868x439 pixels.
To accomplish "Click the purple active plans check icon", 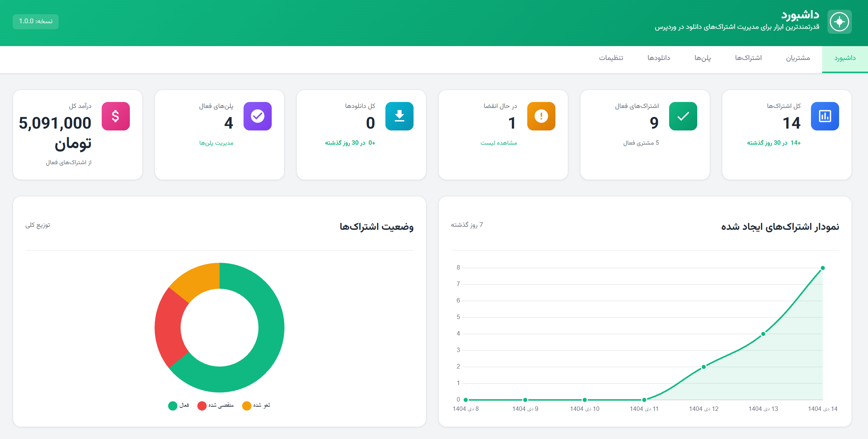I will 257,116.
